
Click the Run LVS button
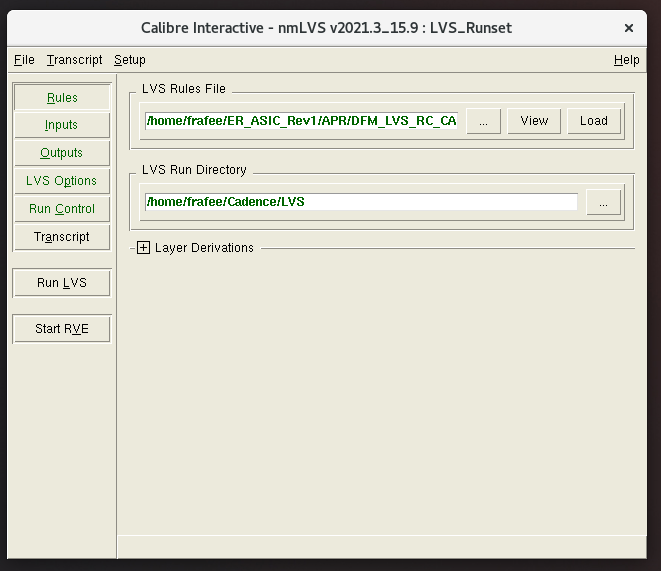pos(62,283)
